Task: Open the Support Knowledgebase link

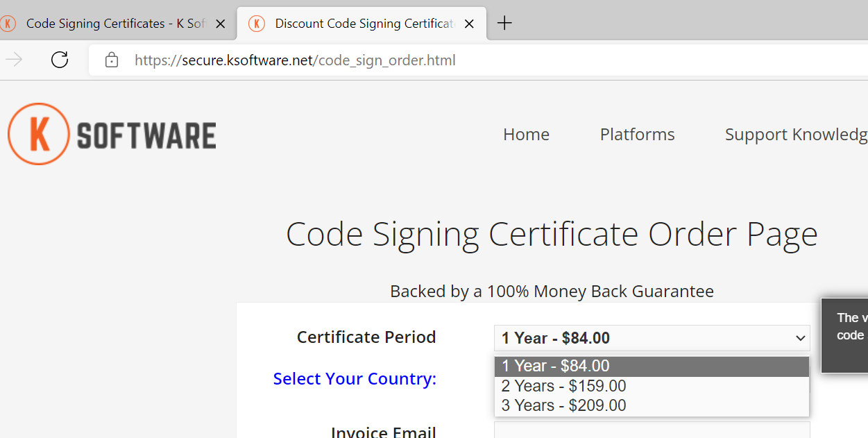Action: [x=796, y=134]
